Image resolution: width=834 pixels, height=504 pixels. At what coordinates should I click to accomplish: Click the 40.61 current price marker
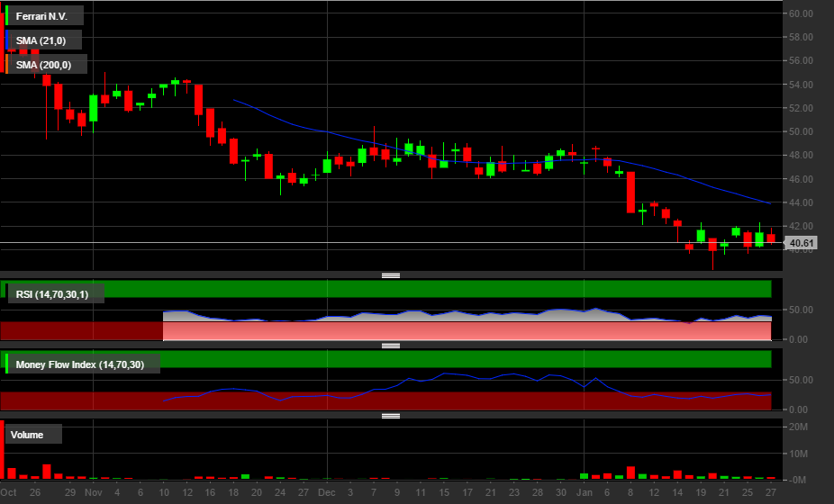click(801, 243)
